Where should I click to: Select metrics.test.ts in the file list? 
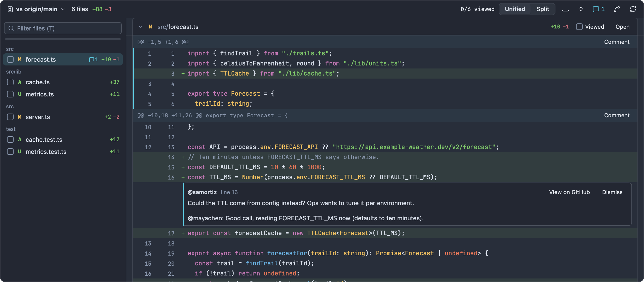63,152
